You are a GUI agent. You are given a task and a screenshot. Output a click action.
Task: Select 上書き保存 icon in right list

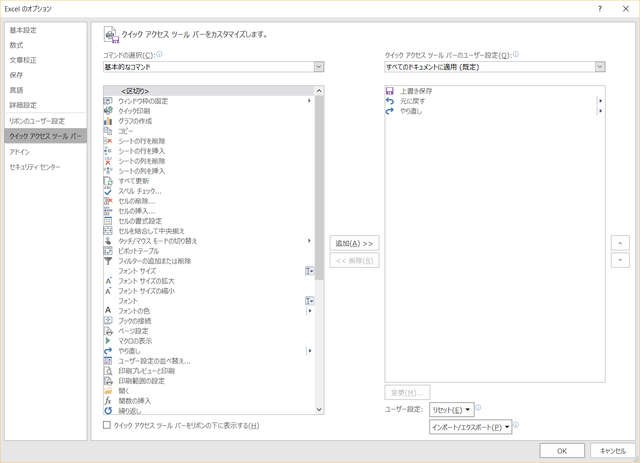pyautogui.click(x=390, y=91)
